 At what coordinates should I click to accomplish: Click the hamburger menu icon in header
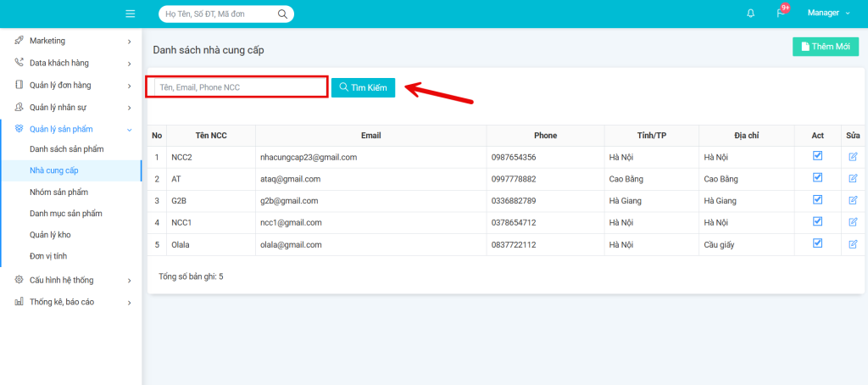130,14
